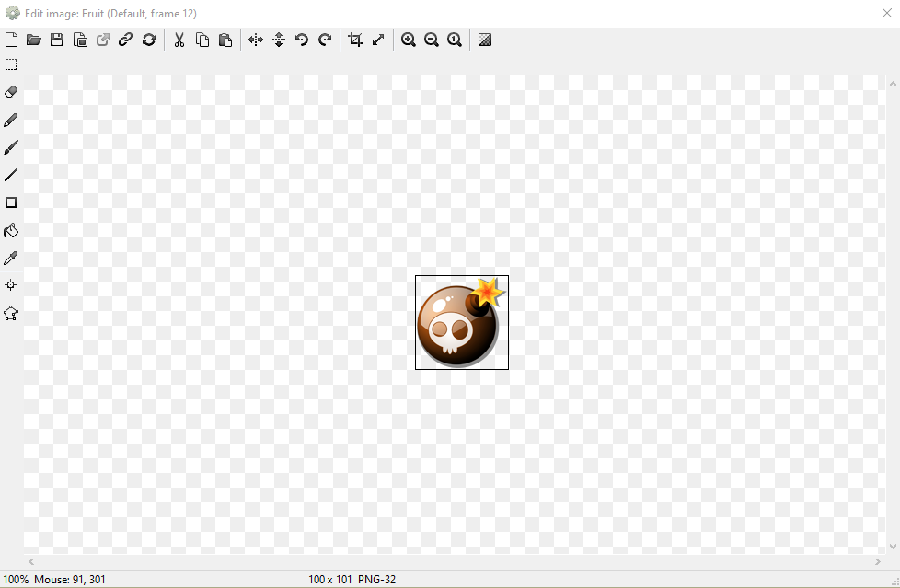Reset zoom to 100% with magnifier 1 icon
900x588 pixels.
coord(455,40)
